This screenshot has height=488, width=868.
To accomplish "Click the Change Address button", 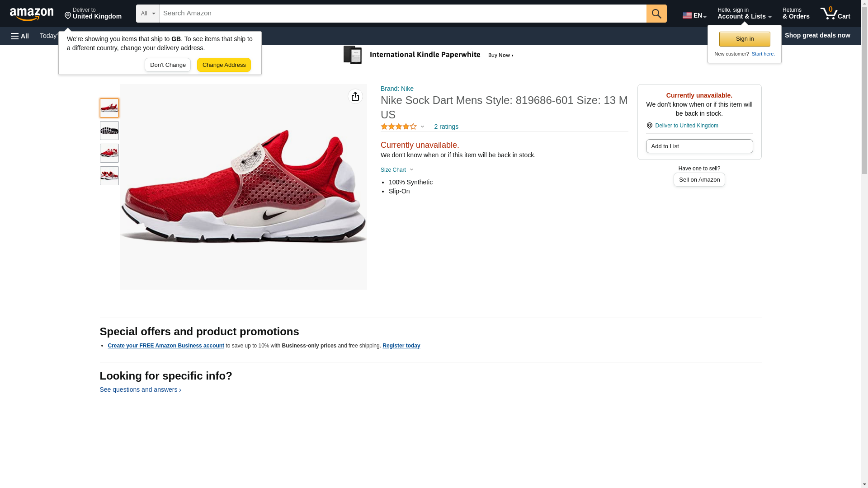I will tap(224, 65).
